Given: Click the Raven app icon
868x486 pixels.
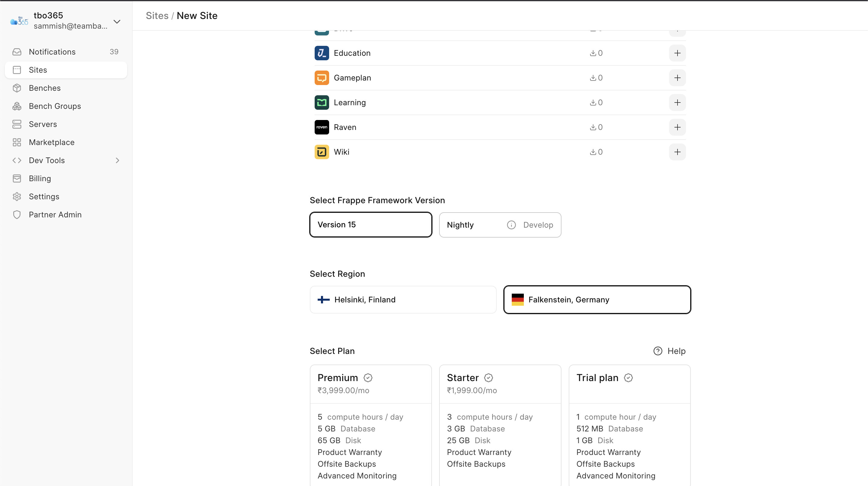Looking at the screenshot, I should (x=322, y=127).
